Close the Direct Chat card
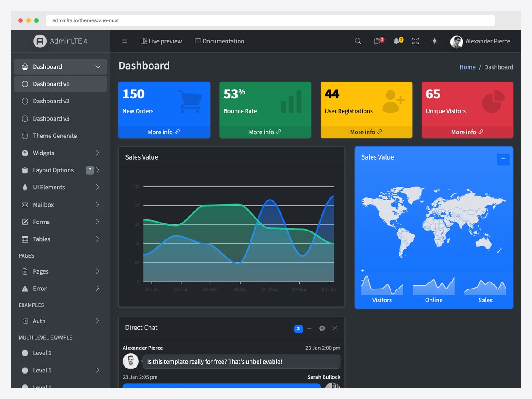The image size is (532, 399). 335,329
